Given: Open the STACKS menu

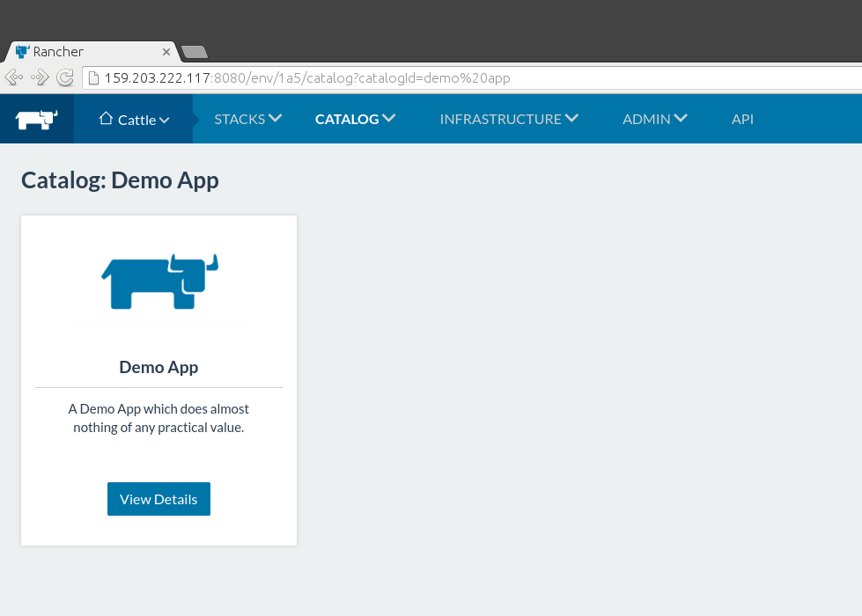Looking at the screenshot, I should (248, 119).
